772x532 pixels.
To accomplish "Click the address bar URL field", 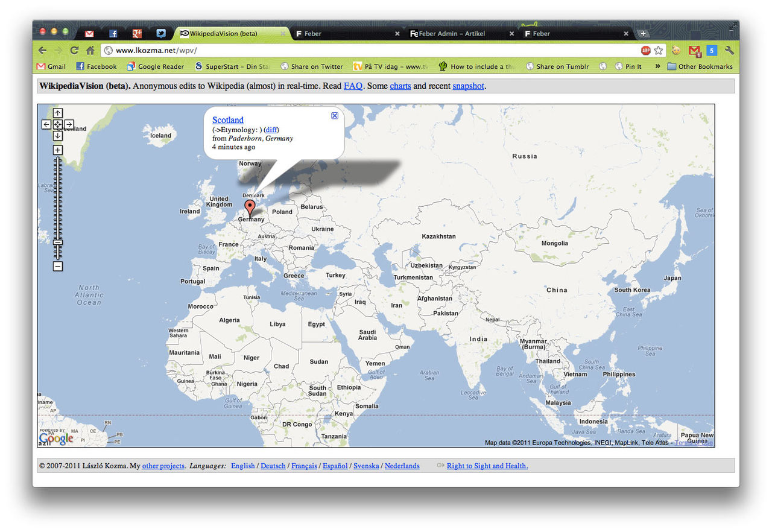I will point(362,51).
